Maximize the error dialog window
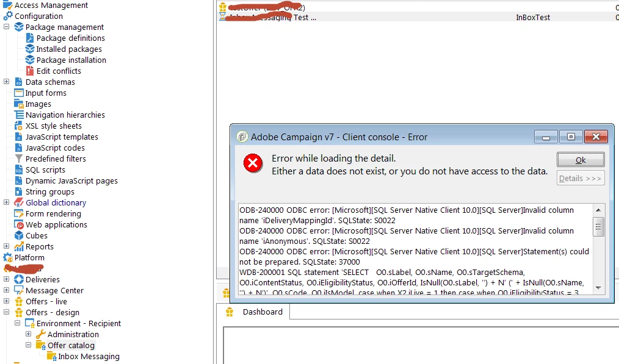Viewport: 619px width, 364px height. click(571, 137)
